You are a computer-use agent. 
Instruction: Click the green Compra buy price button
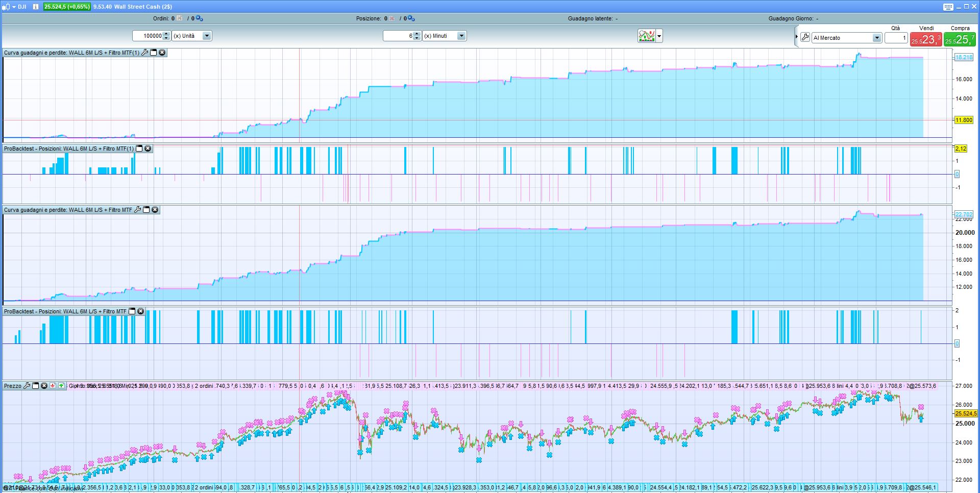click(960, 39)
